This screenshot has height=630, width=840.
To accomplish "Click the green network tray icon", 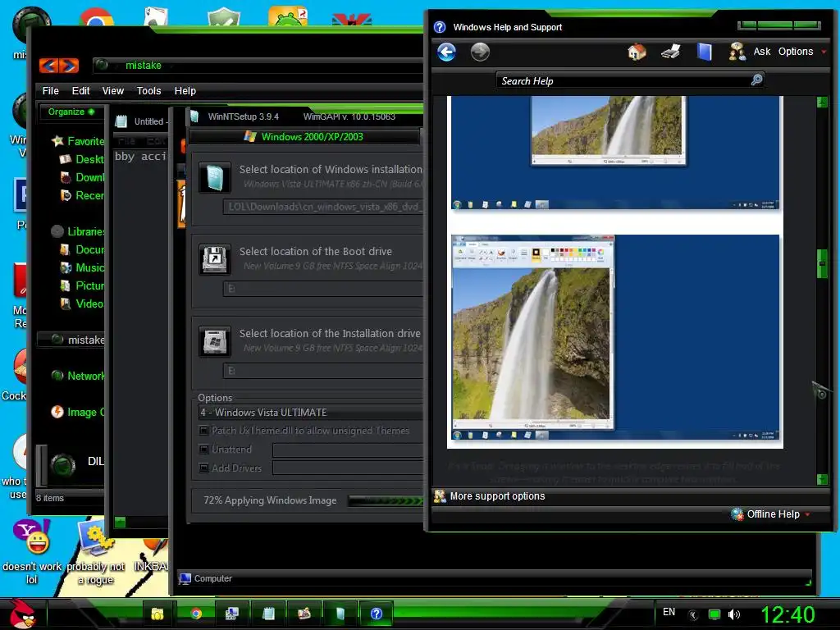I will point(714,614).
